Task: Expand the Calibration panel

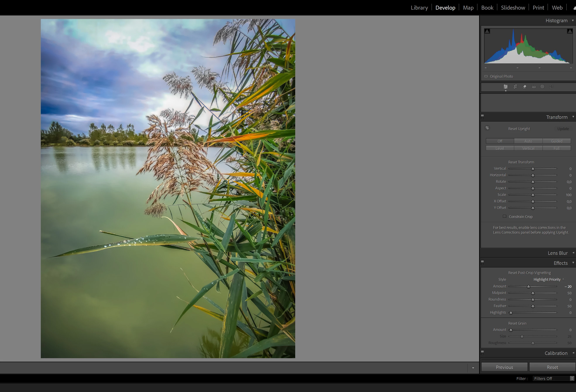Action: (556, 353)
